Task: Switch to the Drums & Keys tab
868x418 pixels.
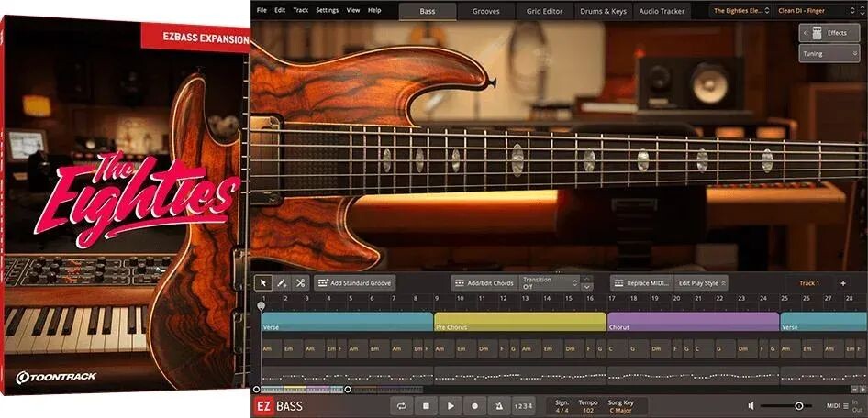Action: tap(603, 11)
